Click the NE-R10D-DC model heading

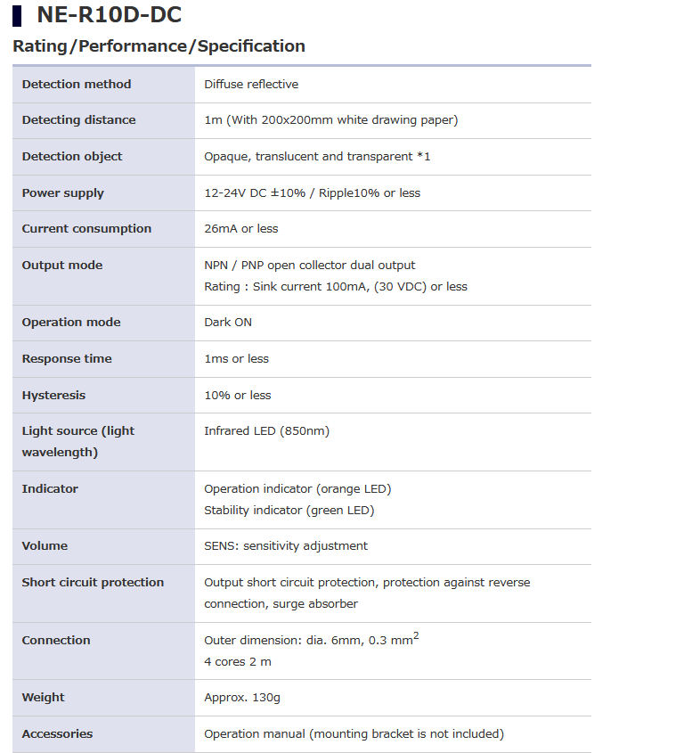pos(109,15)
